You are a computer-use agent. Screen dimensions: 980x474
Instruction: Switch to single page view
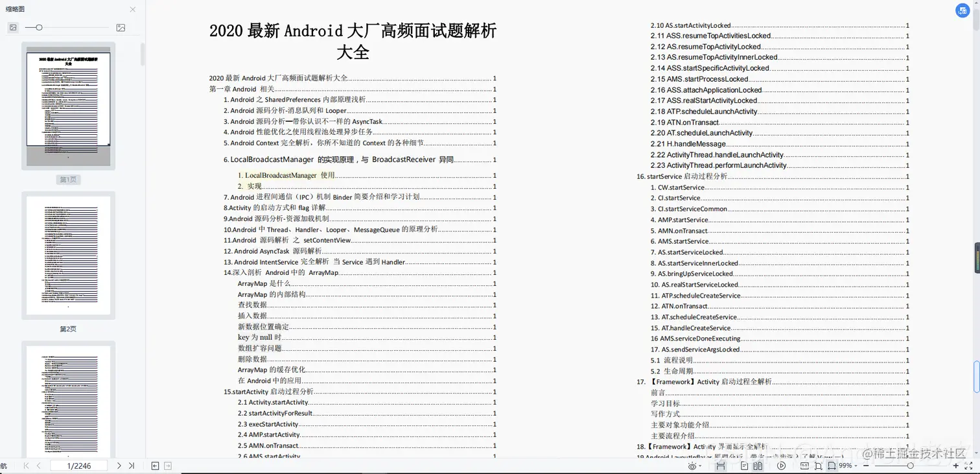(x=744, y=466)
